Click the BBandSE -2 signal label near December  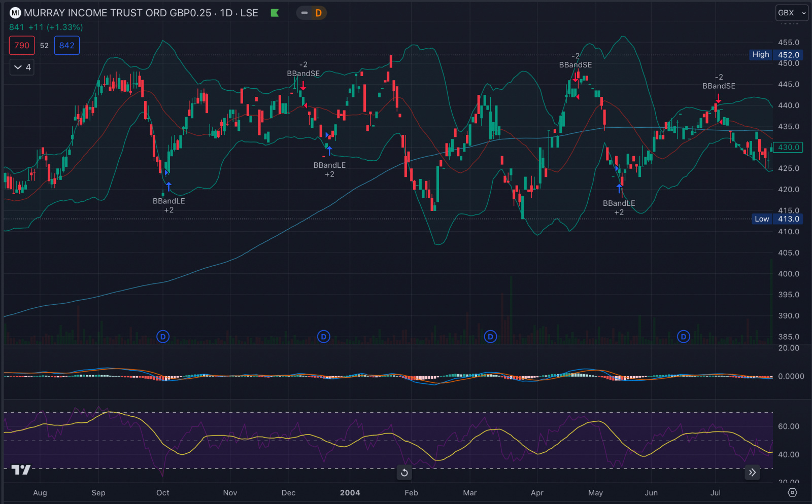[x=303, y=69]
